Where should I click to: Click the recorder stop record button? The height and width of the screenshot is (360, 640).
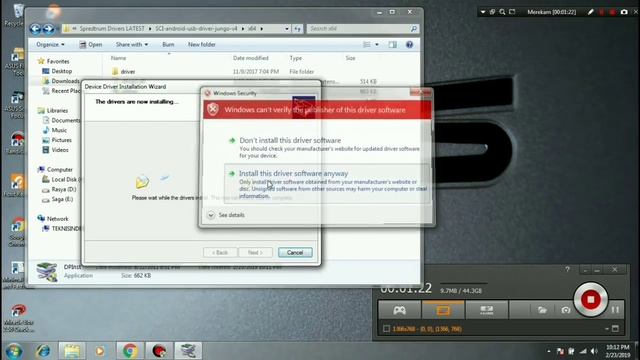click(590, 299)
